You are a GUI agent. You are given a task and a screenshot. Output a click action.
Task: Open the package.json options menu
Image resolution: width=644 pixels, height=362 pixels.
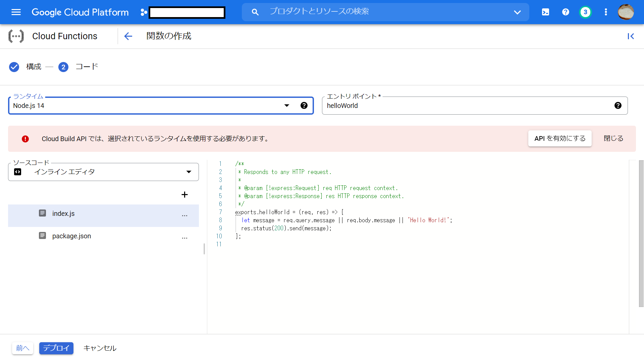point(184,238)
